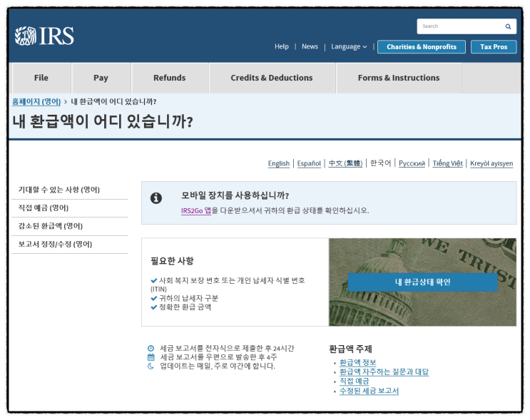Open 환급액 자주하는 질문과 대답 link
The image size is (530, 420).
(384, 372)
